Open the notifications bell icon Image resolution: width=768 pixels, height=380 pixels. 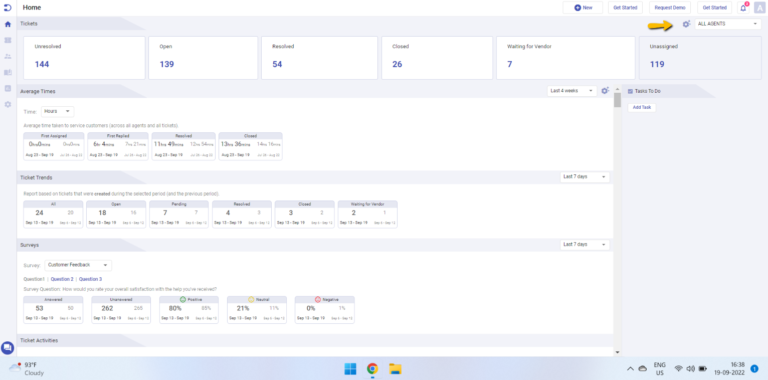(x=744, y=8)
